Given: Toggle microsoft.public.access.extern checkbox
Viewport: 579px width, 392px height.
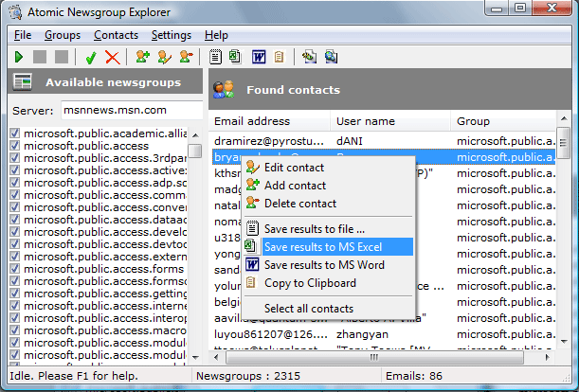Looking at the screenshot, I should [x=15, y=257].
